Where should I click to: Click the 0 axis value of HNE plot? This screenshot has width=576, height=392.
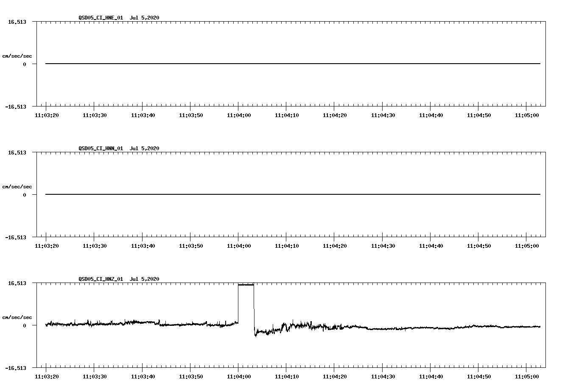click(25, 64)
